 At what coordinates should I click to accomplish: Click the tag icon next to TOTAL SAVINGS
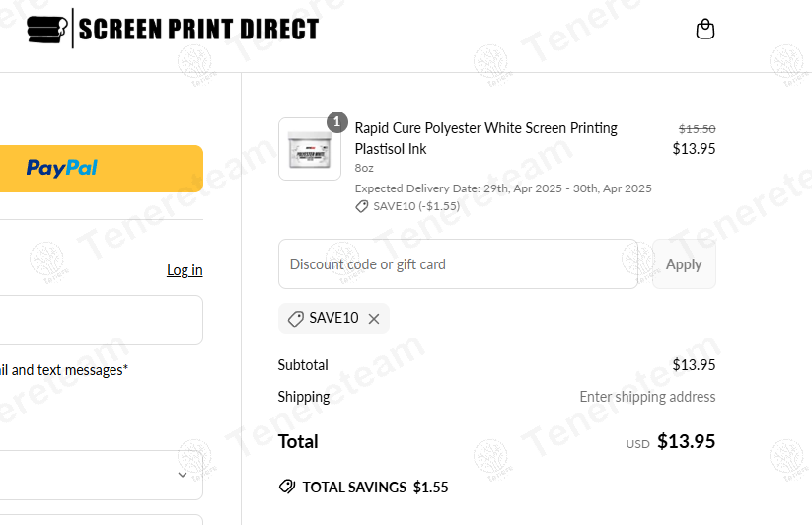[x=287, y=487]
